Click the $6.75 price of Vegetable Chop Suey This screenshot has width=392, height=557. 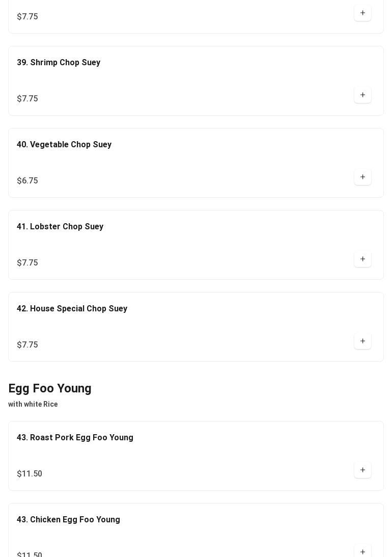(27, 181)
